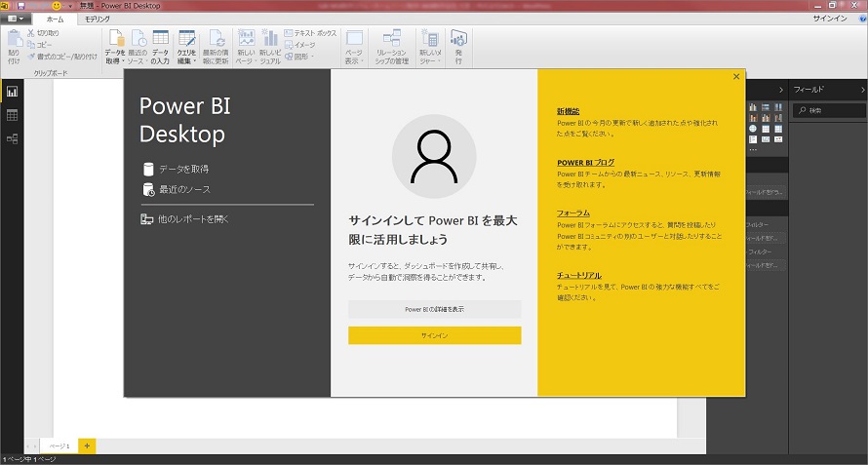Click the イメージ Image ribbon icon
Viewport: 868px width, 465px height.
click(x=300, y=45)
